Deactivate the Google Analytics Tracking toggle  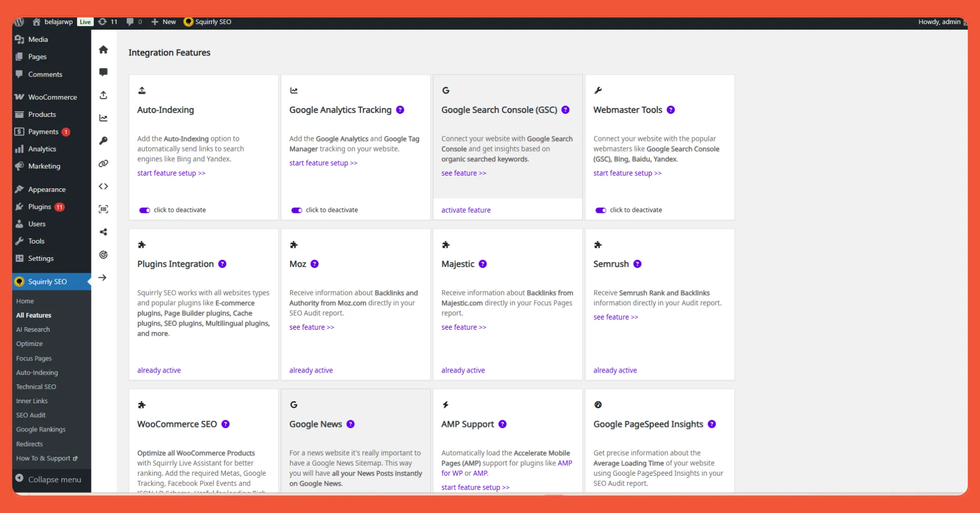click(297, 210)
